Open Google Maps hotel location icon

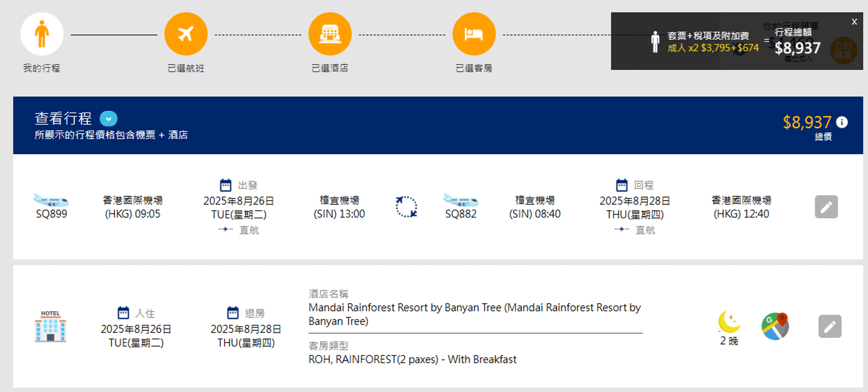pyautogui.click(x=775, y=326)
